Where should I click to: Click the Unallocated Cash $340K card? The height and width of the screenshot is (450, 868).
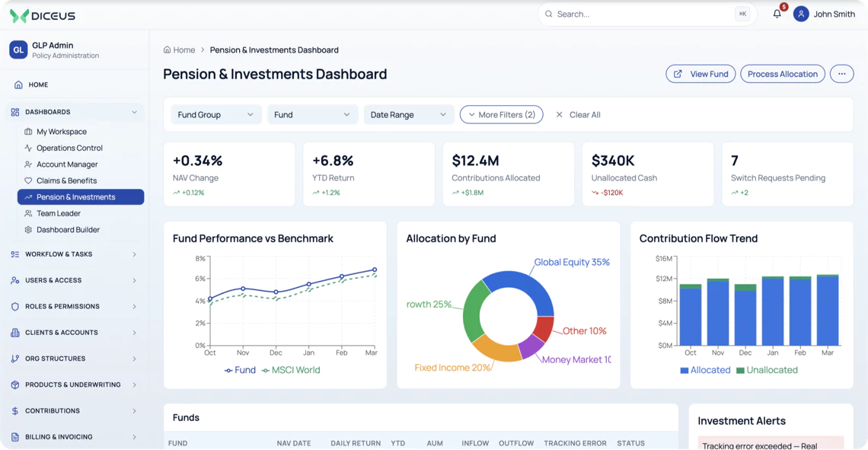click(648, 174)
